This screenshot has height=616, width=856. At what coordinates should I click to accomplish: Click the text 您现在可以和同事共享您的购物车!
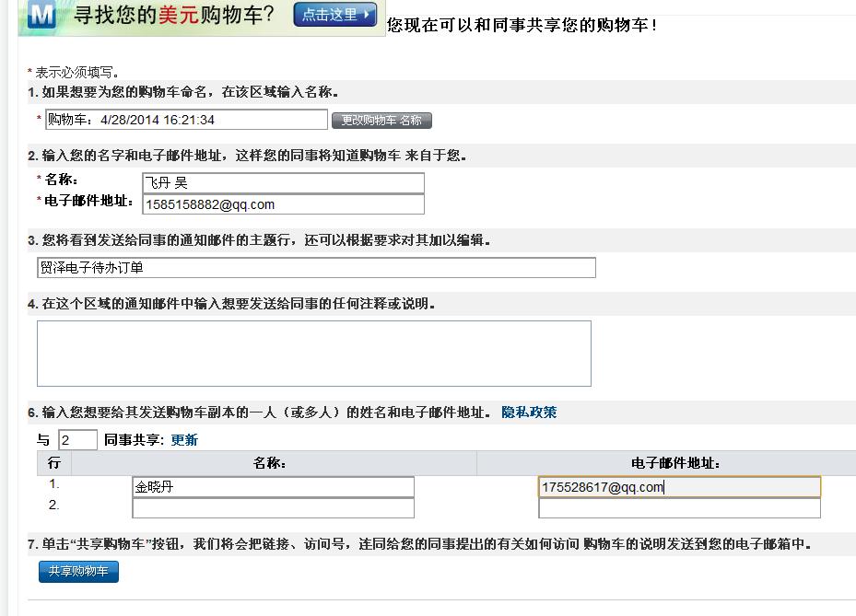coord(522,25)
